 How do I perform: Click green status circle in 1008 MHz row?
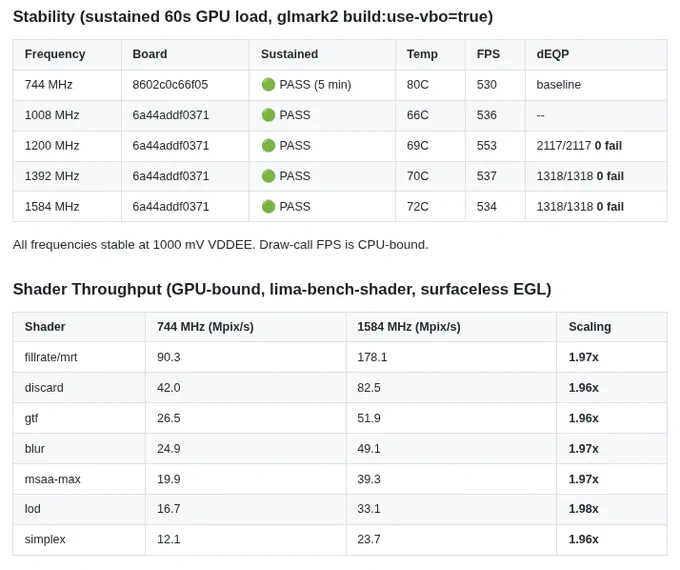click(x=268, y=115)
